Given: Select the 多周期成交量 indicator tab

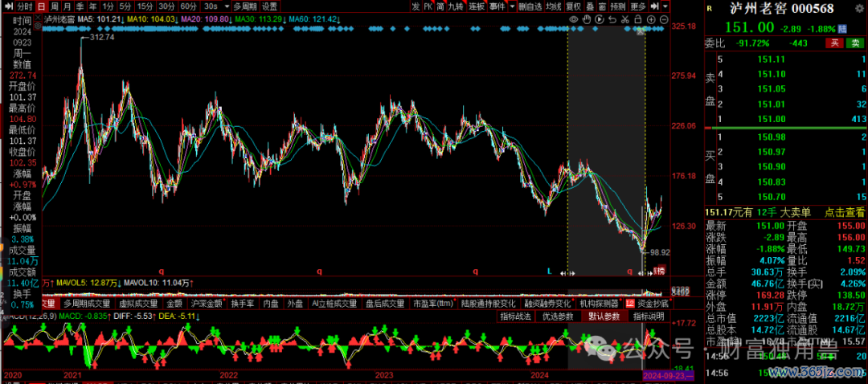Looking at the screenshot, I should (86, 303).
